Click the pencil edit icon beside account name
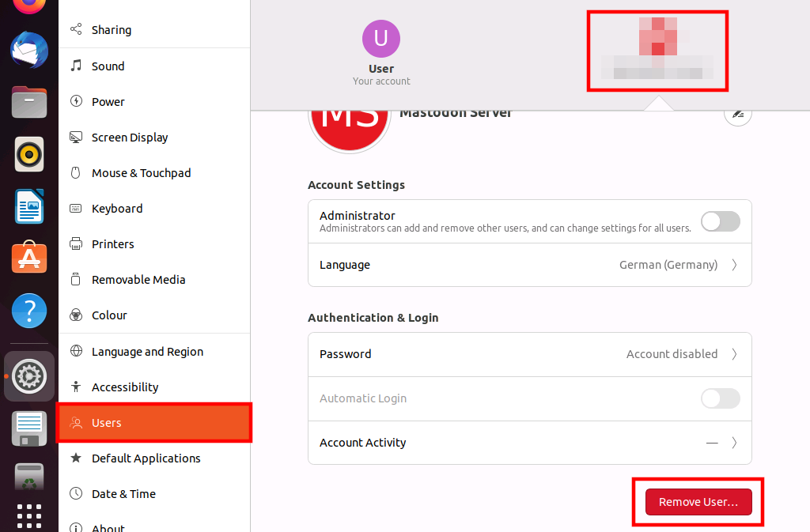This screenshot has height=532, width=810. [x=737, y=114]
